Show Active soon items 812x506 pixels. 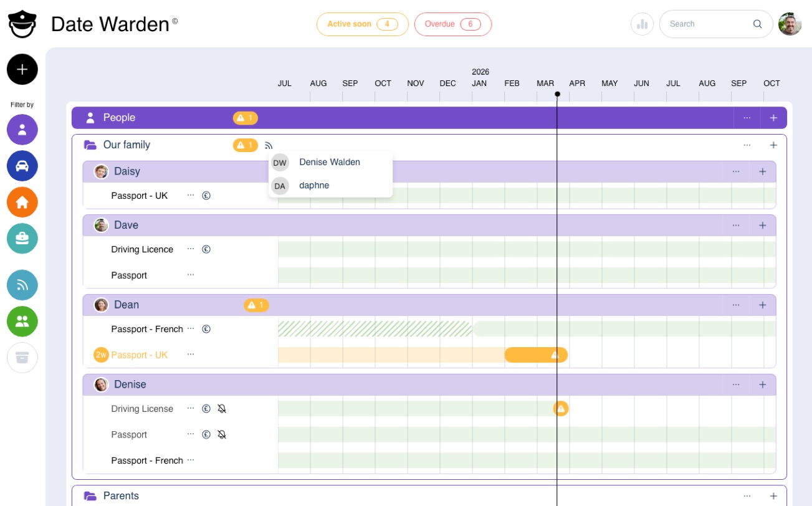click(362, 24)
